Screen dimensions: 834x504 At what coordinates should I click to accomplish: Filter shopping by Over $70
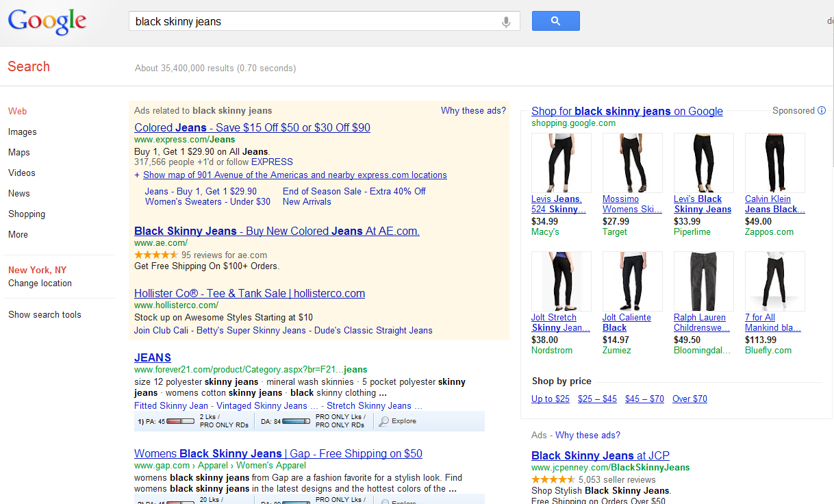point(690,399)
